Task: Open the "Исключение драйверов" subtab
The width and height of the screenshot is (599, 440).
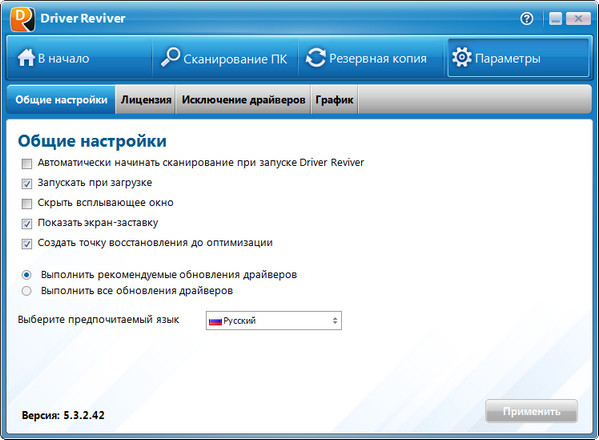Action: tap(243, 100)
